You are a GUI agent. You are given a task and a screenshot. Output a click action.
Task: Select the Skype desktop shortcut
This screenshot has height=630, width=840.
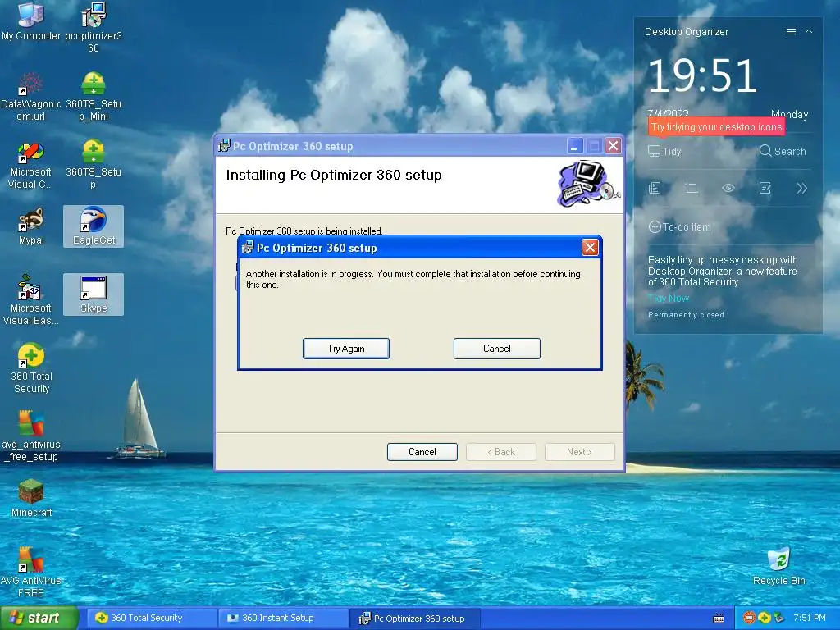(94, 294)
